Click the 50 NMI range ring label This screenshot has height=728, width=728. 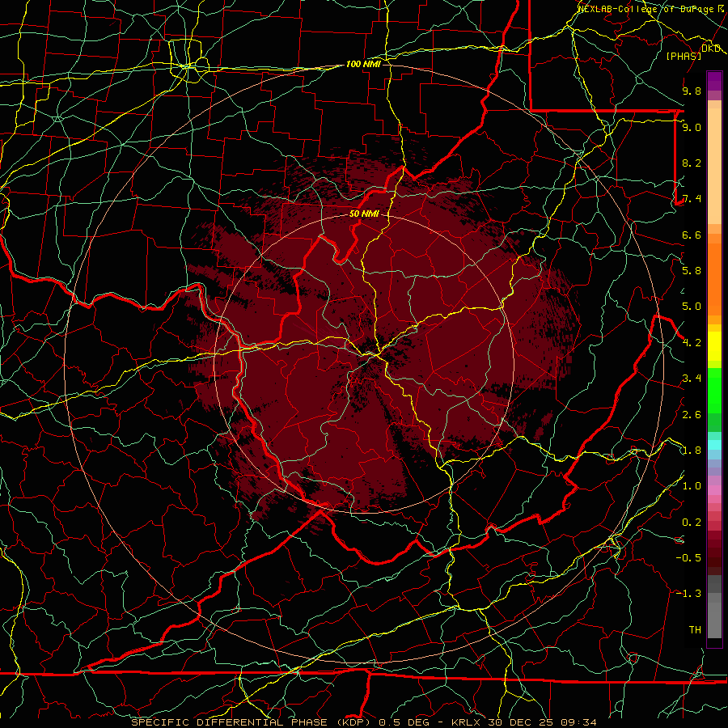pyautogui.click(x=365, y=214)
